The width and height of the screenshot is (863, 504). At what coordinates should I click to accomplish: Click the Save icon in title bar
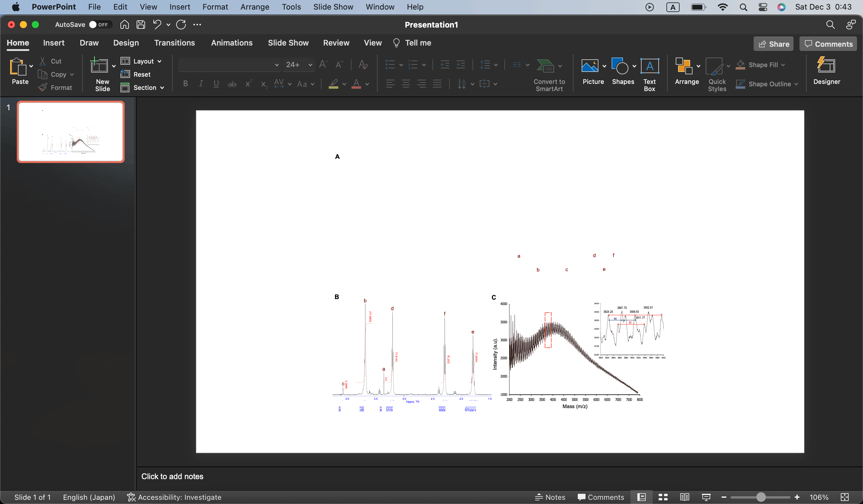point(141,25)
